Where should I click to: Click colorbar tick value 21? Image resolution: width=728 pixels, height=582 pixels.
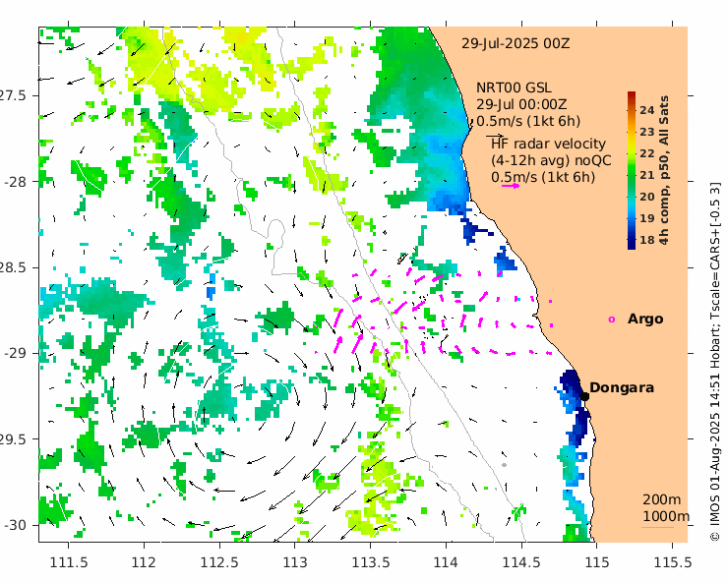pyautogui.click(x=646, y=175)
